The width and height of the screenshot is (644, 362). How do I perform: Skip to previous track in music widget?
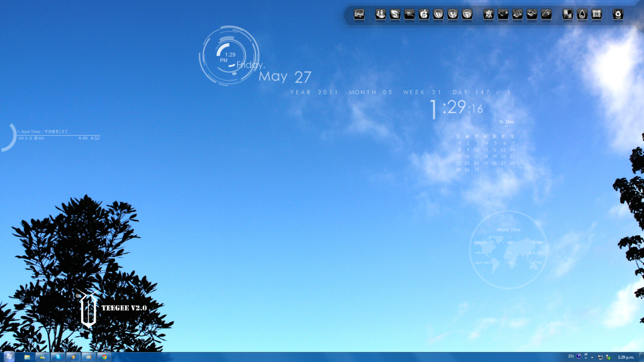tap(21, 138)
